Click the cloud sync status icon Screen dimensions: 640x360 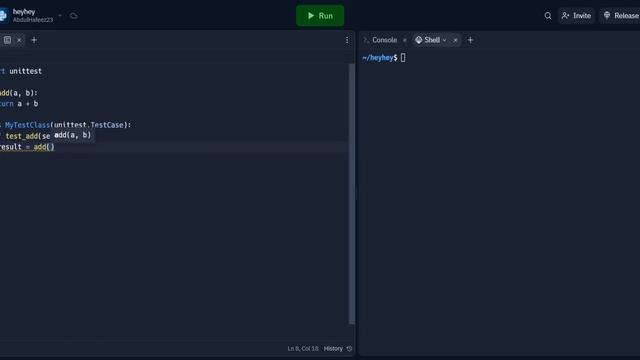(x=73, y=16)
